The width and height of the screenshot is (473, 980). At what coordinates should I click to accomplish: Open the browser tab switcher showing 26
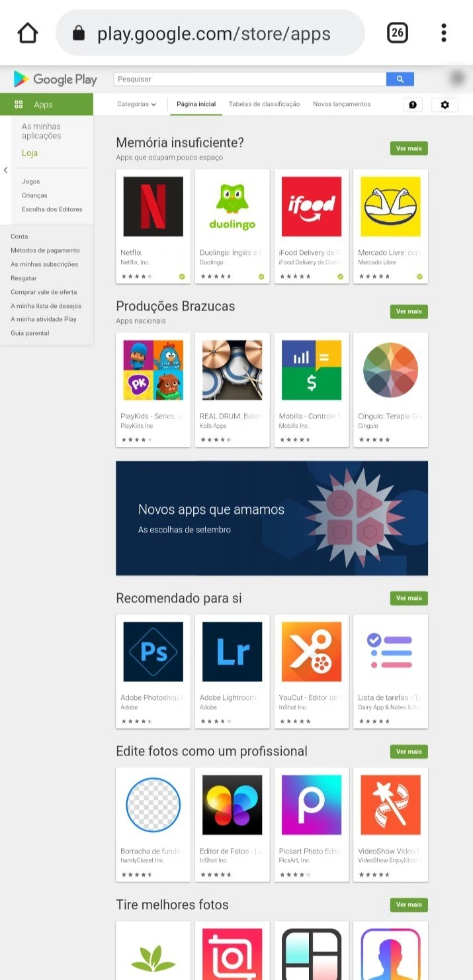tap(397, 32)
